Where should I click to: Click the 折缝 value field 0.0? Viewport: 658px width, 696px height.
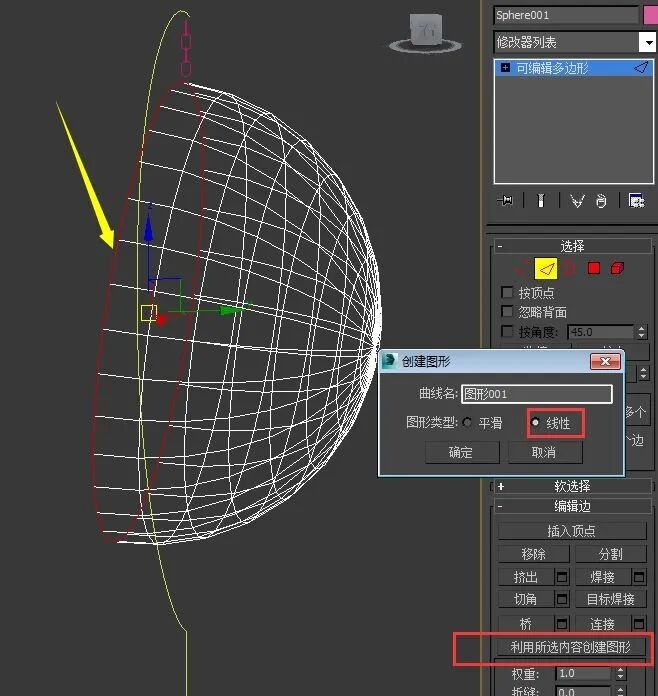(x=584, y=691)
